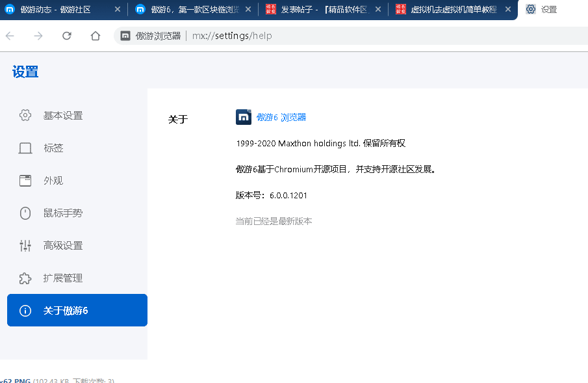Click the home button in the toolbar
This screenshot has height=383, width=588.
(95, 36)
